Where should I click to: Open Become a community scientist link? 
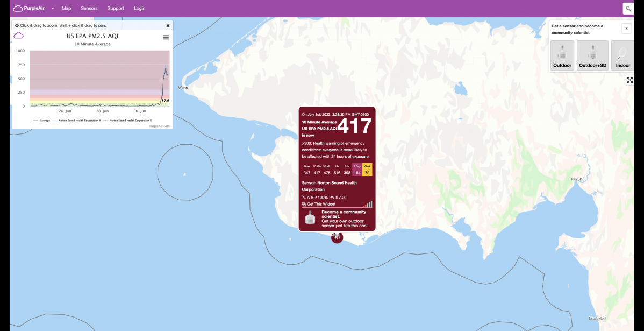(344, 214)
